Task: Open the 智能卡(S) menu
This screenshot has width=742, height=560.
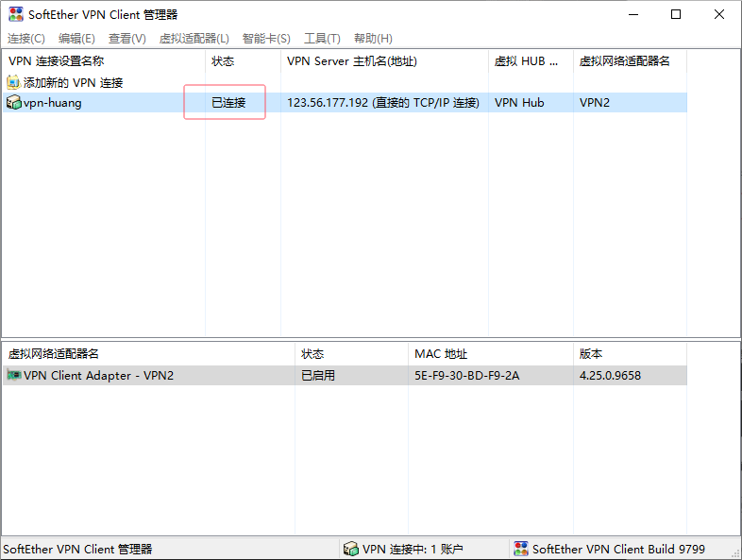Action: (x=266, y=39)
